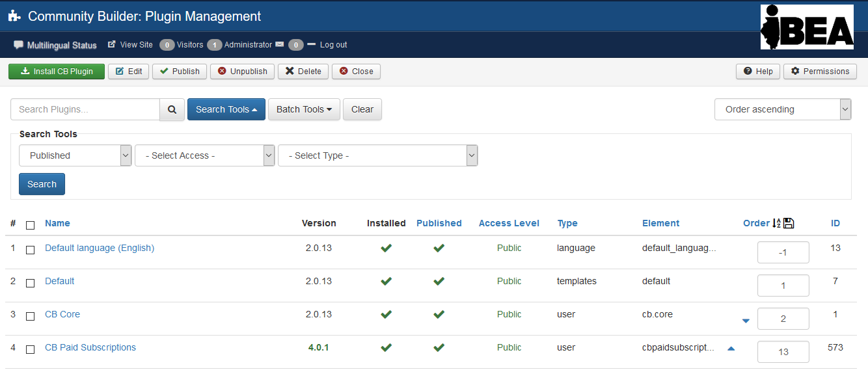Click the puzzle piece icon in header
868x372 pixels.
14,16
